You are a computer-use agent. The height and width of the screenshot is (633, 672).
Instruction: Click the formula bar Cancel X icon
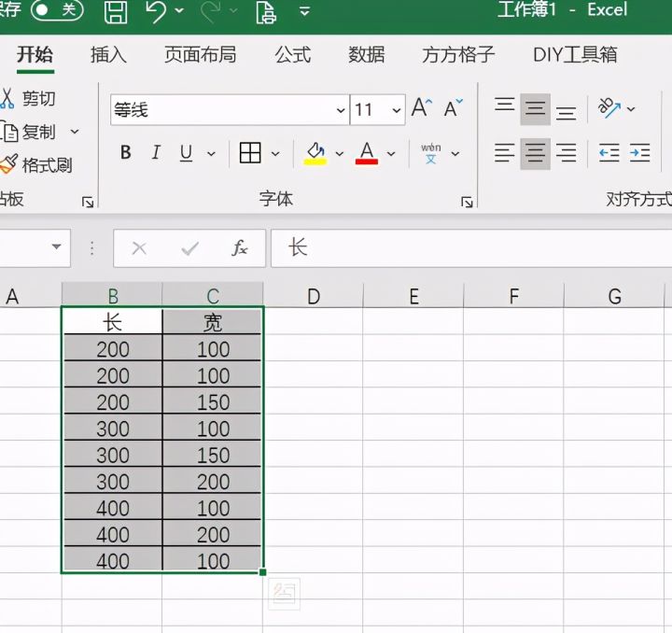pos(139,248)
